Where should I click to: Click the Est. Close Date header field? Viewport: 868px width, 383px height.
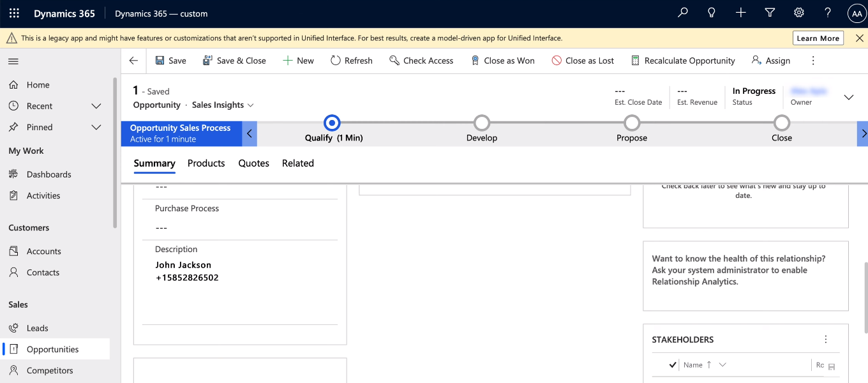point(638,96)
